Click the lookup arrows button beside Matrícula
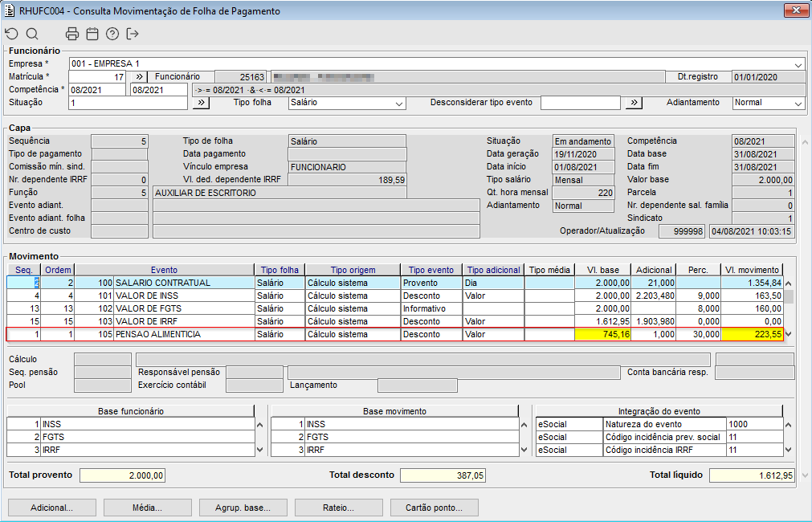The height and width of the screenshot is (522, 812). [x=138, y=77]
